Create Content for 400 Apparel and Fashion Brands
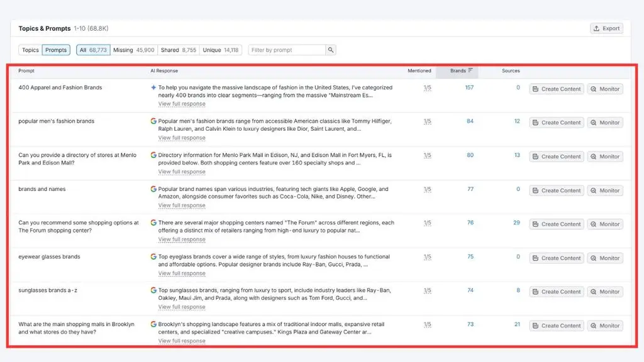The width and height of the screenshot is (644, 362). (x=557, y=89)
